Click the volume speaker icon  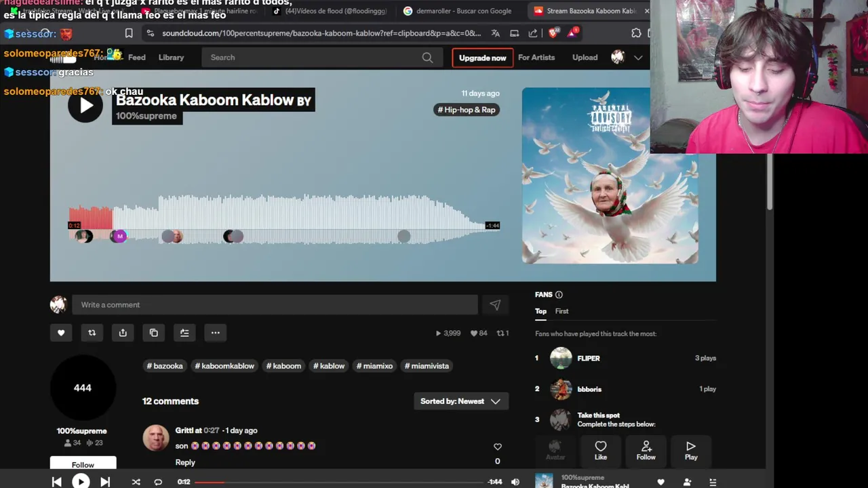515,482
